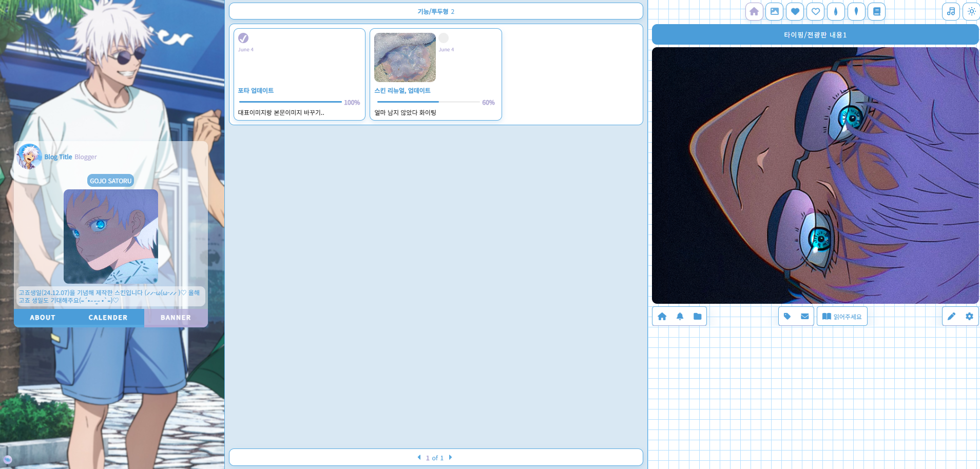This screenshot has height=469, width=980.
Task: Select the 1 of 1 page indicator
Action: (x=434, y=458)
